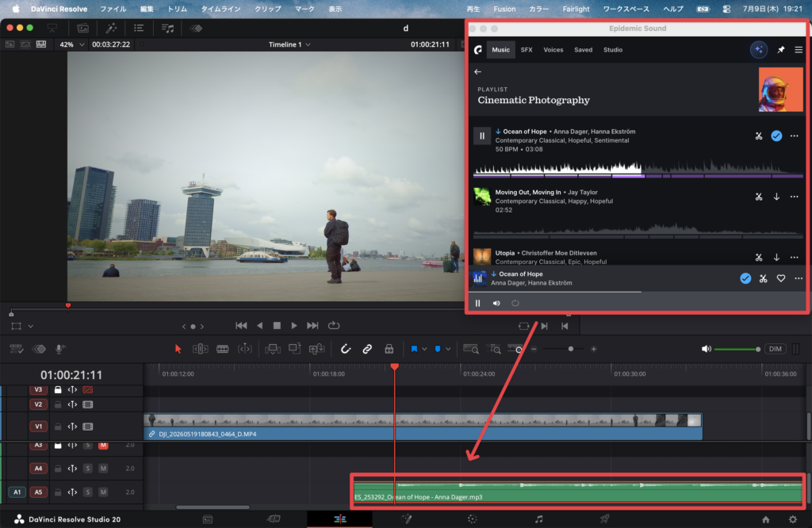The image size is (812, 528).
Task: Toggle loop playback in viewer
Action: click(334, 326)
